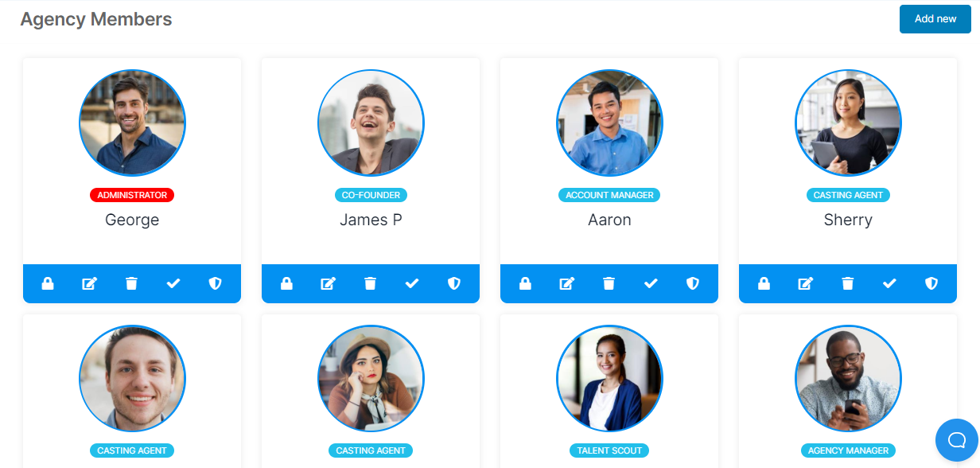Edit George's profile with the pencil icon
Image resolution: width=980 pixels, height=468 pixels.
[x=90, y=283]
